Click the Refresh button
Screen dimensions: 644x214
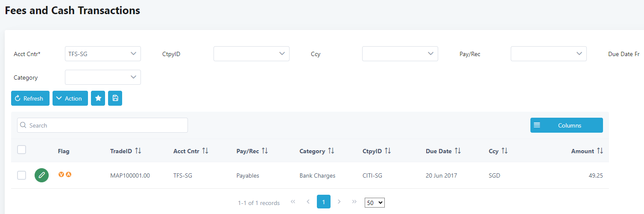click(30, 98)
